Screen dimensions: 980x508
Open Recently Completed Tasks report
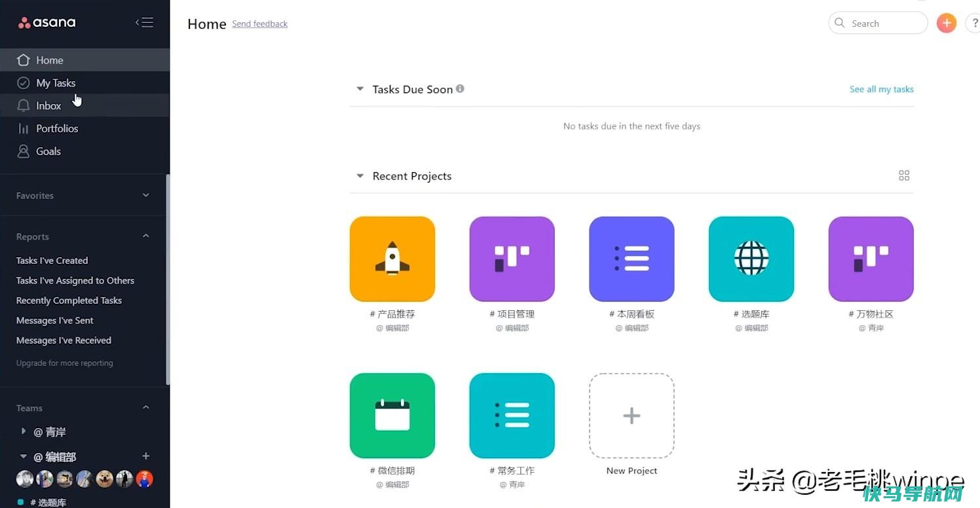tap(69, 300)
